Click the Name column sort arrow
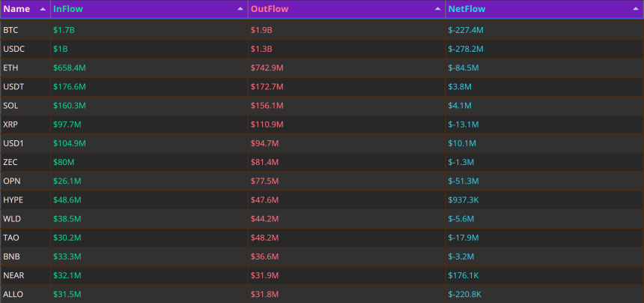 click(x=43, y=9)
